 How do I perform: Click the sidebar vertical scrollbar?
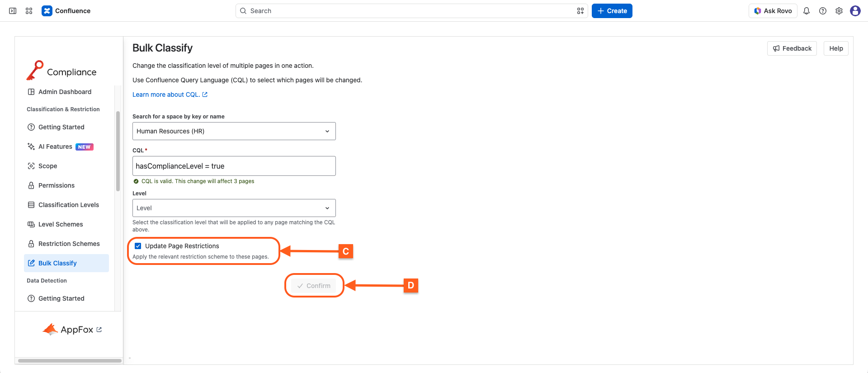pos(118,151)
